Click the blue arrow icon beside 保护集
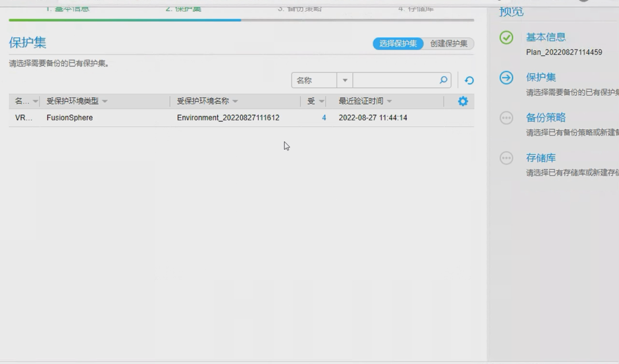 pyautogui.click(x=506, y=78)
